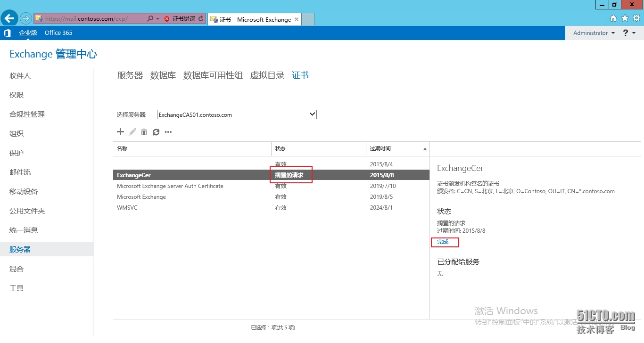Click the browser back arrow
644x343 pixels.
click(9, 18)
